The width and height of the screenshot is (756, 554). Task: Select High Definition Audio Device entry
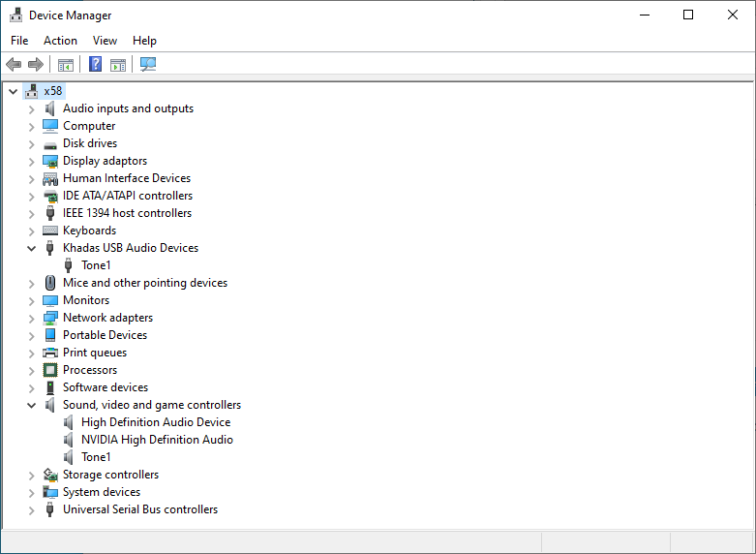(156, 422)
